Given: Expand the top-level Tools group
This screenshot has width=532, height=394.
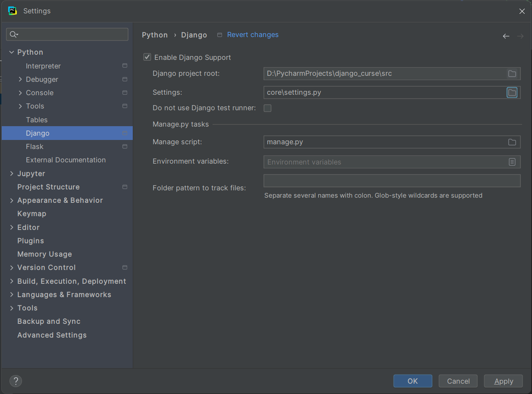Looking at the screenshot, I should point(12,308).
